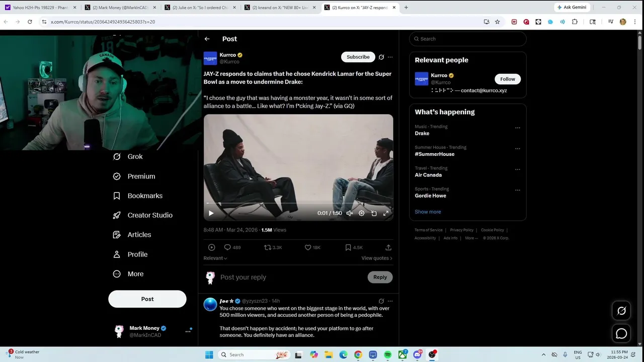The height and width of the screenshot is (362, 644).
Task: Click the Reply button
Action: click(x=380, y=277)
